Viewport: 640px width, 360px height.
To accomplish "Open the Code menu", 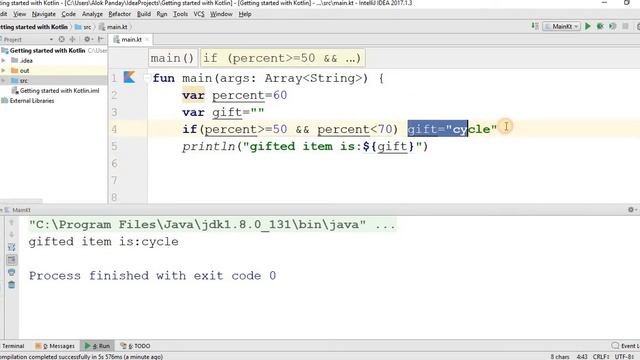I will [x=69, y=14].
